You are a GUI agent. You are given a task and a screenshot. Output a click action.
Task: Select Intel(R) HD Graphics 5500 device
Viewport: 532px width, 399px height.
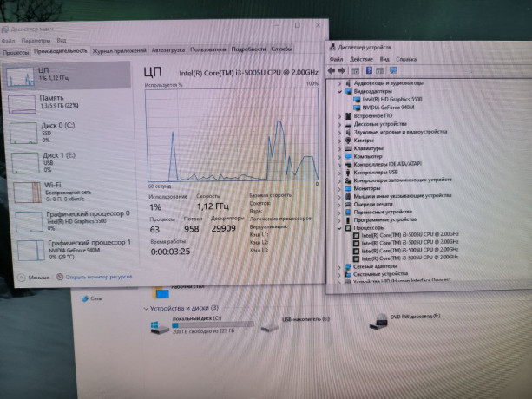(x=392, y=100)
